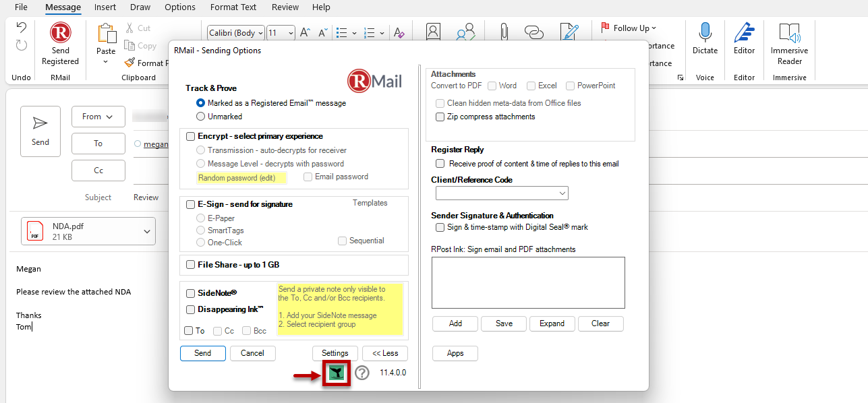Click the Paste clipboard icon
The image size is (868, 403).
(106, 33)
